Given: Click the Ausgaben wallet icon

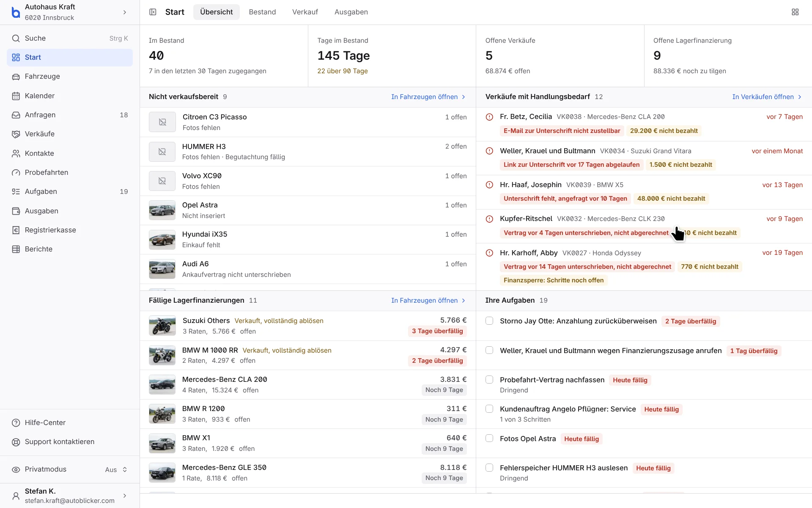Looking at the screenshot, I should [16, 211].
